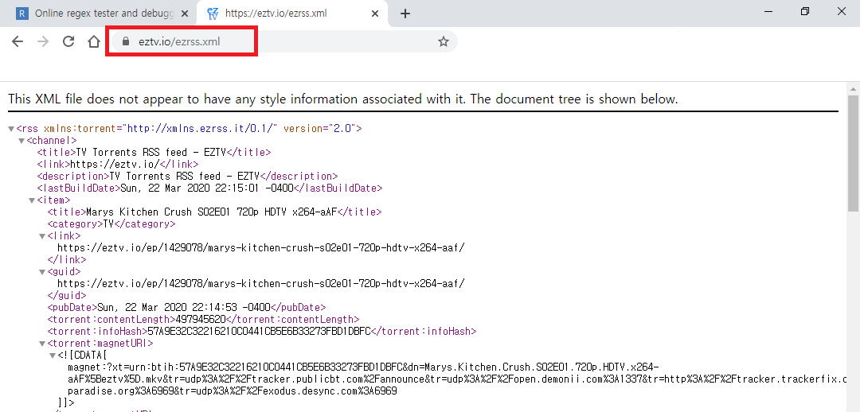Click item title 'Marys Kitchen Crush S02E01 720p HDTV x264-aAF'
The height and width of the screenshot is (412, 868).
point(212,212)
